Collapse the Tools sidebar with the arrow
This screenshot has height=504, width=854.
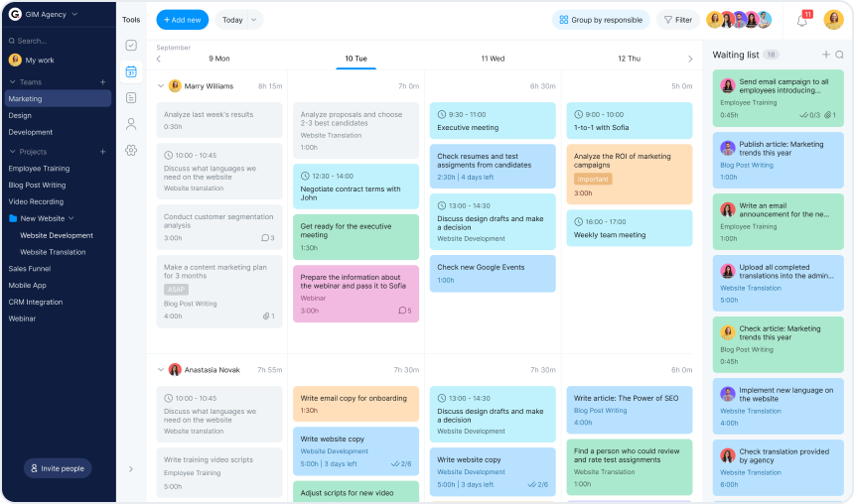coord(131,469)
